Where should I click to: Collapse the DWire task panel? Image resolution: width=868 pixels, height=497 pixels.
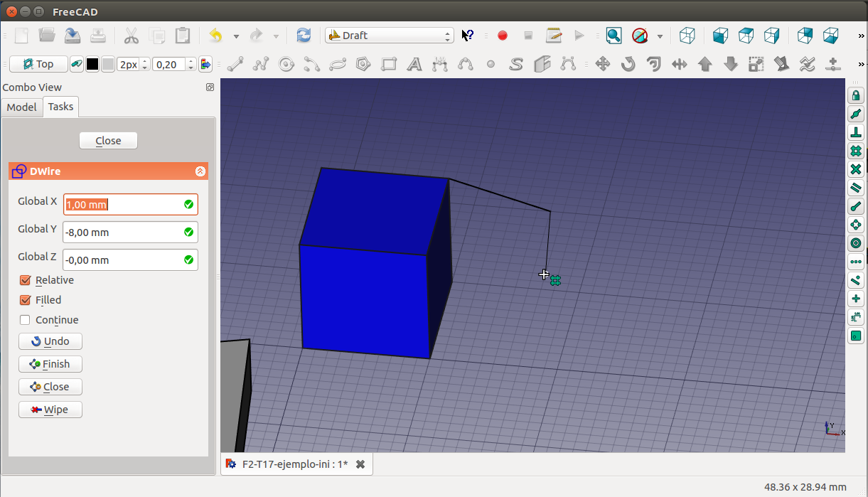pos(200,171)
